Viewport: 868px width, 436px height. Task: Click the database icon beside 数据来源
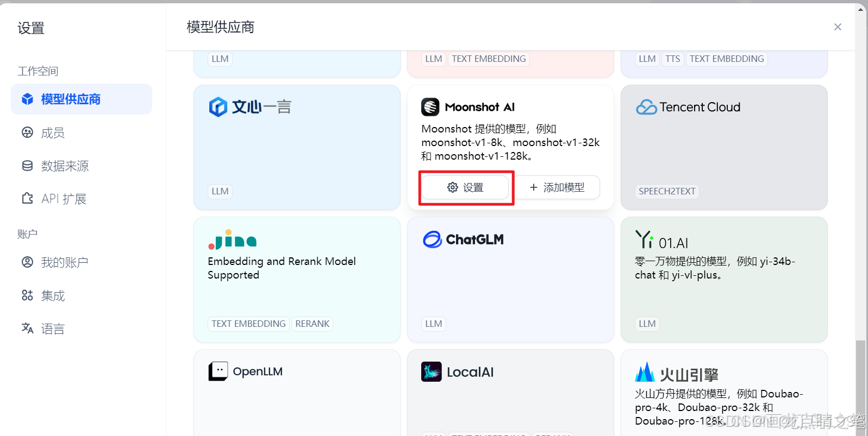pyautogui.click(x=27, y=166)
